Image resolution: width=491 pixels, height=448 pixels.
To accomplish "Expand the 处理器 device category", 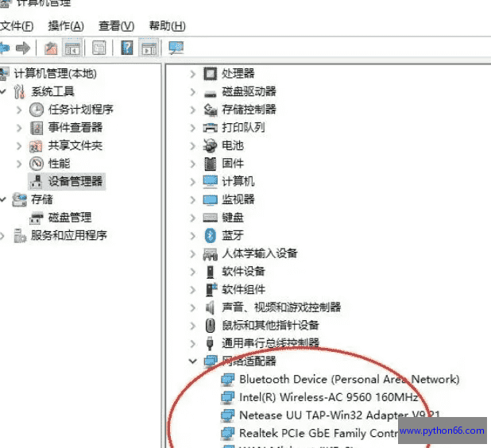I will pyautogui.click(x=192, y=74).
